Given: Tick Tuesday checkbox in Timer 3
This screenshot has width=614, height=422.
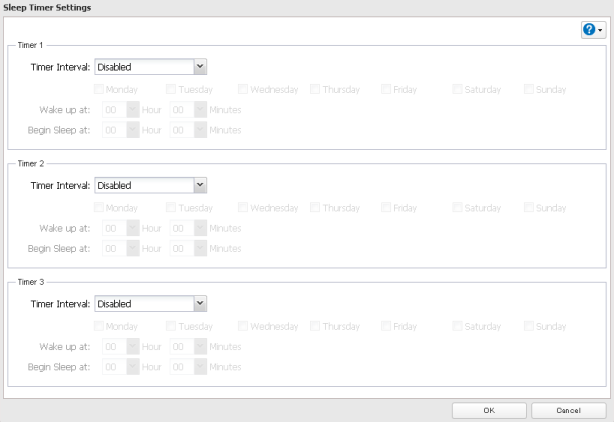Looking at the screenshot, I should 171,326.
